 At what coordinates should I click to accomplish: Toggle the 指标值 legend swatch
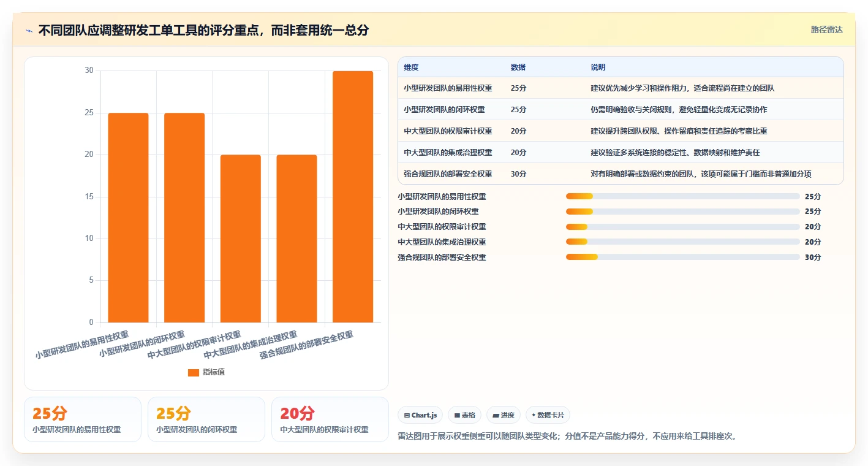pos(194,372)
